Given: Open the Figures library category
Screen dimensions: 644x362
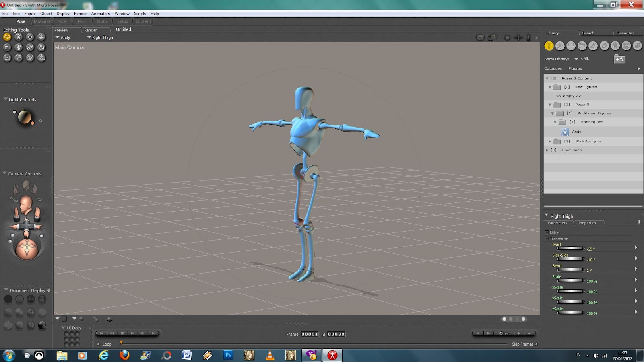Looking at the screenshot, I should (x=549, y=46).
